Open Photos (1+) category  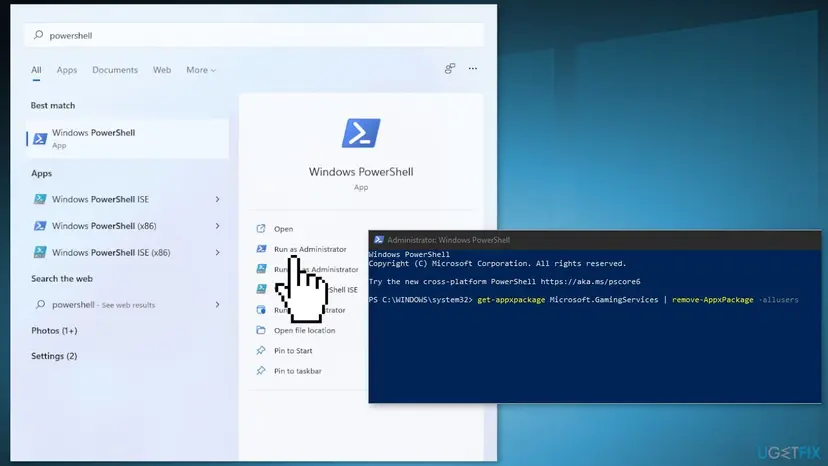54,330
